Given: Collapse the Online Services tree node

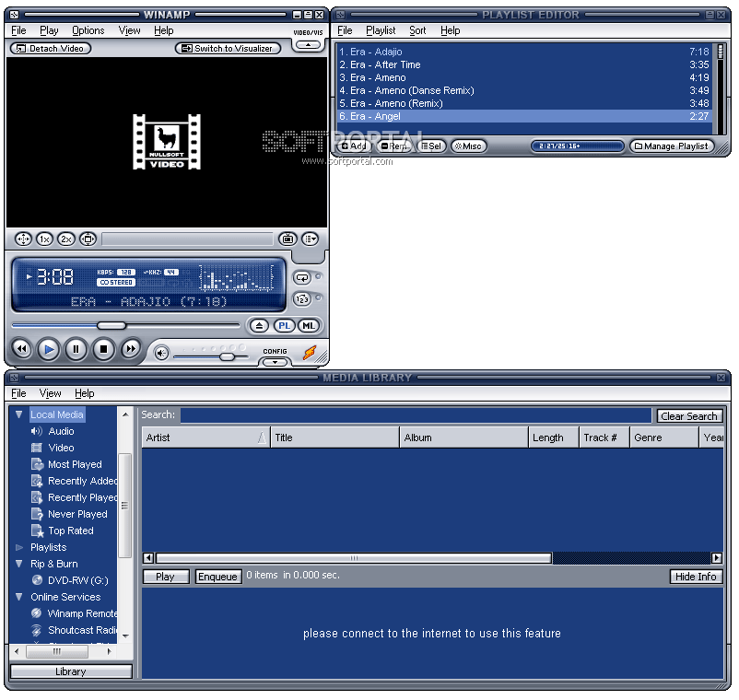Looking at the screenshot, I should (x=18, y=597).
